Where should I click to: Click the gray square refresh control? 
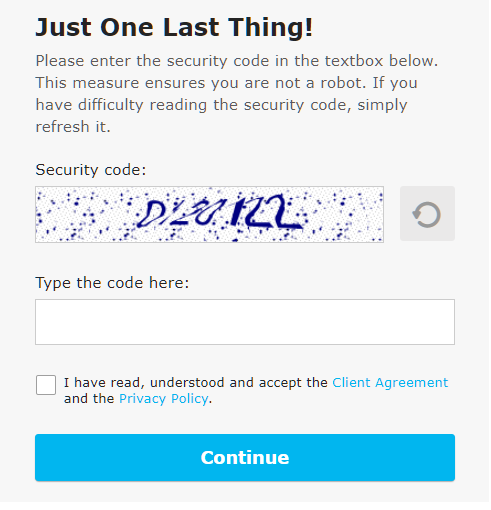point(428,214)
